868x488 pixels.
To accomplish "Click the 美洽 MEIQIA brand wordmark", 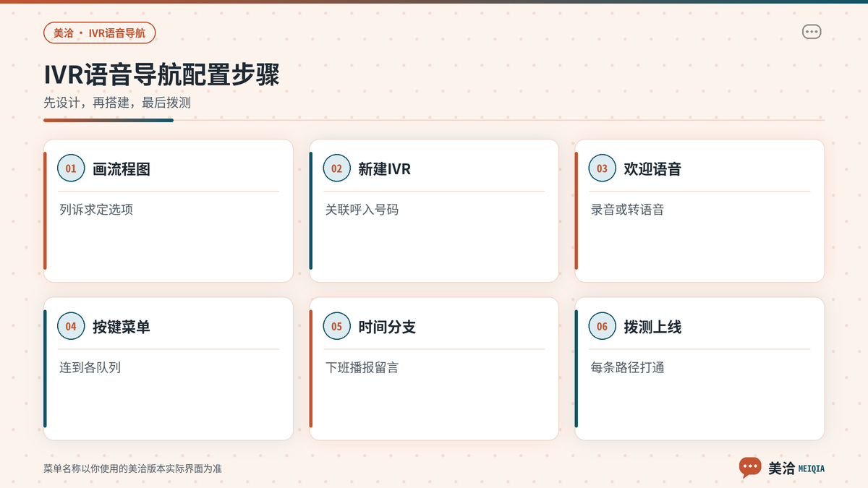I will [796, 468].
